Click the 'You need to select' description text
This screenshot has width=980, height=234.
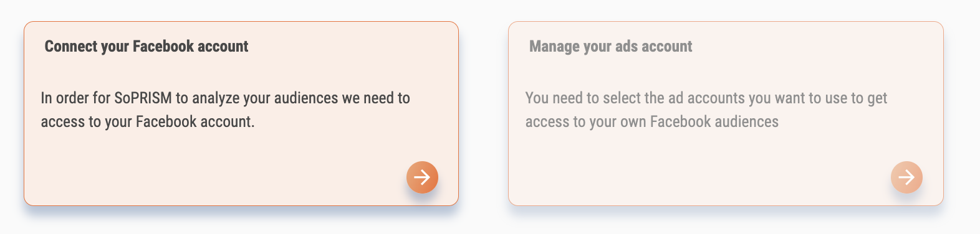tap(706, 110)
